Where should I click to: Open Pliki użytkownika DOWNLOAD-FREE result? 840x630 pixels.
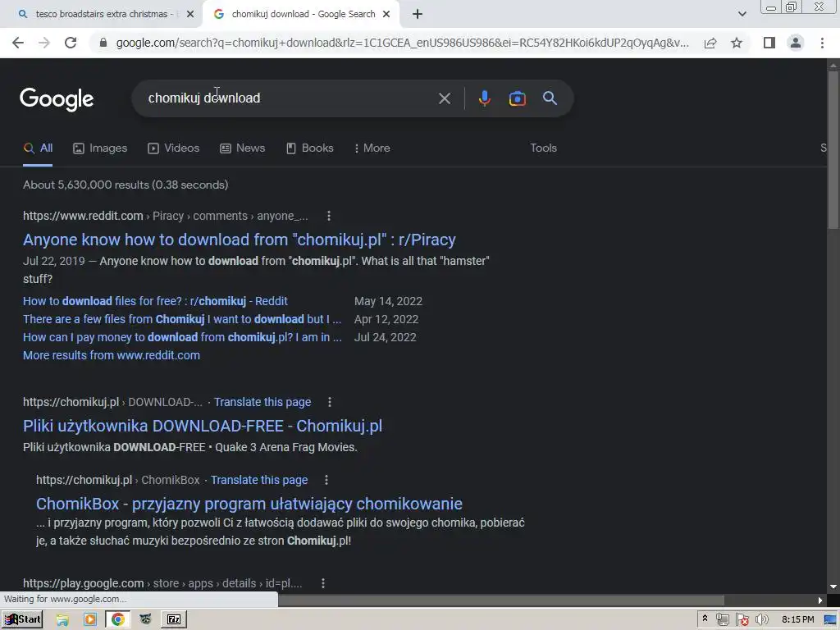203,426
